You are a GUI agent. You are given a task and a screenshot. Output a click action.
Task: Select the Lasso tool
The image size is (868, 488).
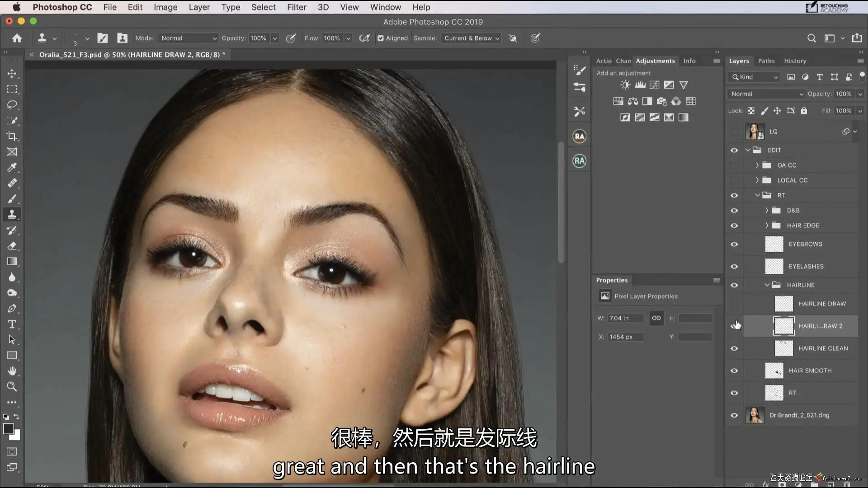point(12,105)
